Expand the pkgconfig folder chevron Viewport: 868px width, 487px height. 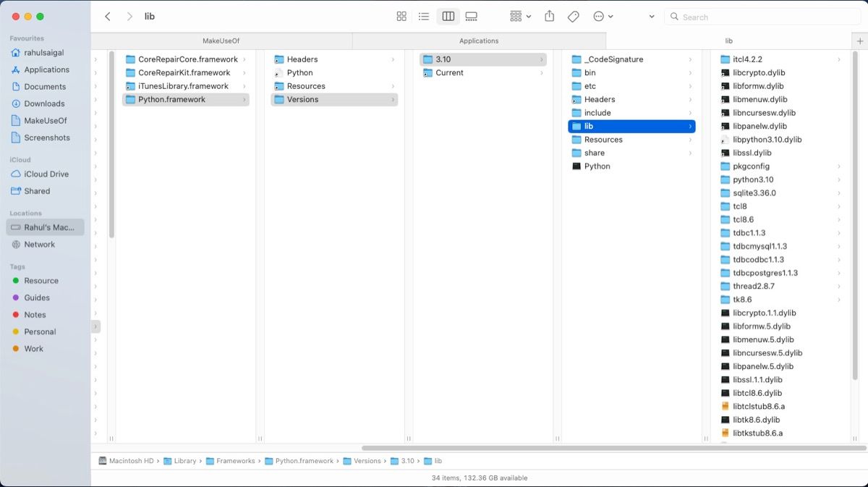tap(839, 166)
